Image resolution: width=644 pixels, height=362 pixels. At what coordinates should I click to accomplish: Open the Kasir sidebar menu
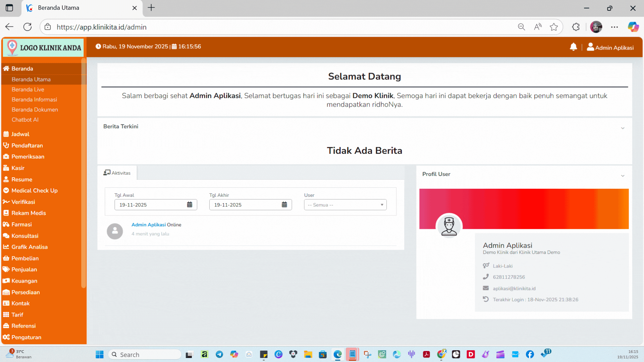click(18, 168)
